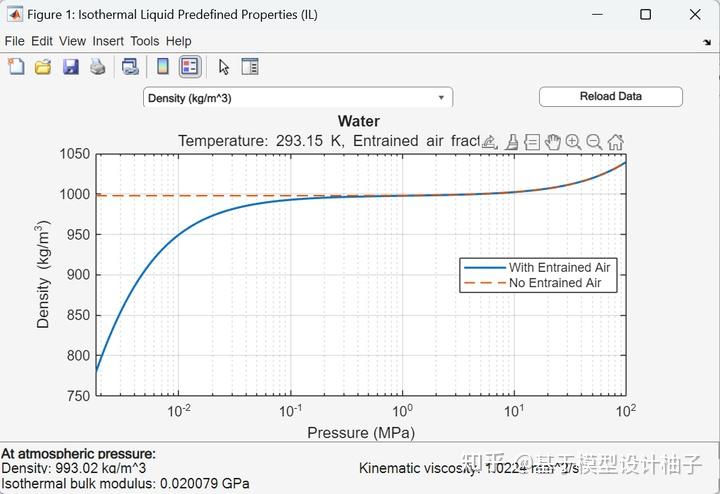Click the No Entrained Air legend entry
Image resolution: width=720 pixels, height=494 pixels.
[x=533, y=283]
